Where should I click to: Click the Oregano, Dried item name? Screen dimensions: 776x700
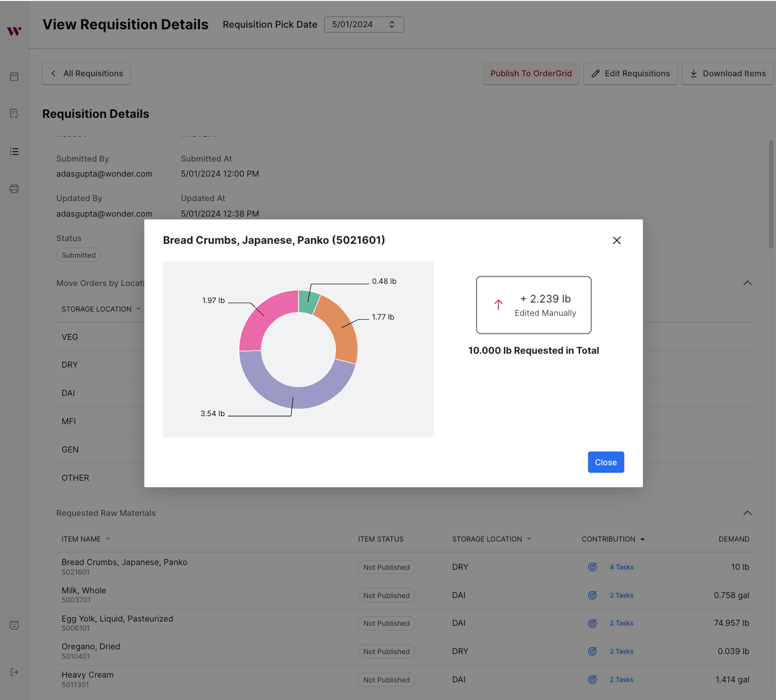pos(91,647)
